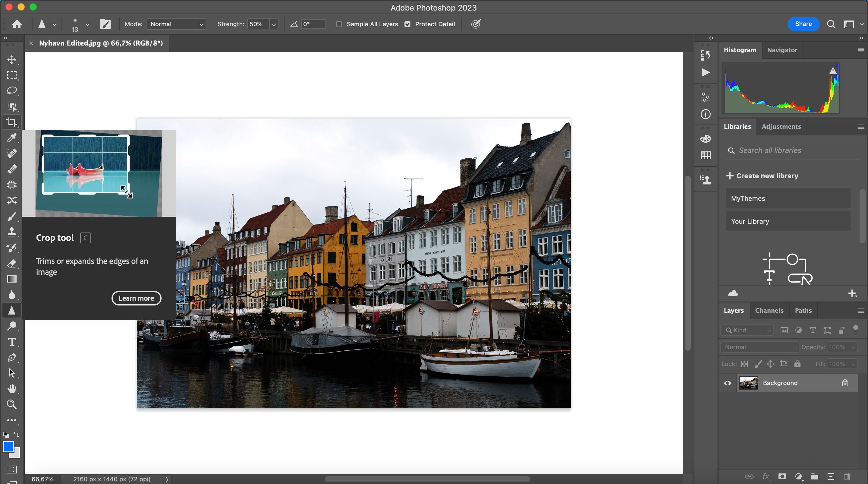Image resolution: width=868 pixels, height=484 pixels.
Task: Select the Type tool
Action: [x=12, y=342]
